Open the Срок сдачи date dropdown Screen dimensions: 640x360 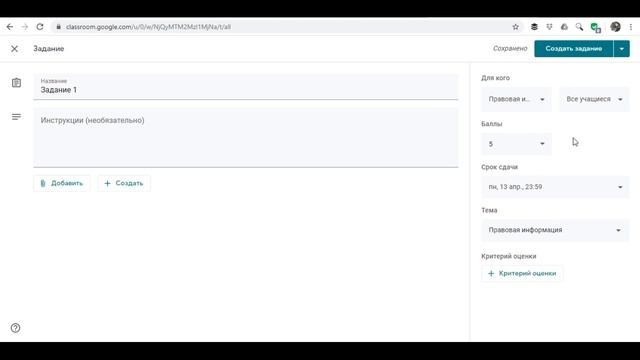[x=555, y=187]
